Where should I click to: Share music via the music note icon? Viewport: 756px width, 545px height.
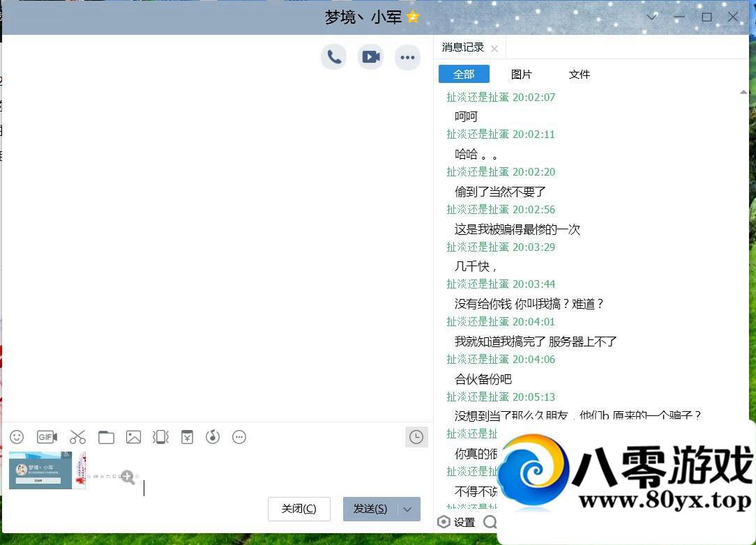pos(213,437)
